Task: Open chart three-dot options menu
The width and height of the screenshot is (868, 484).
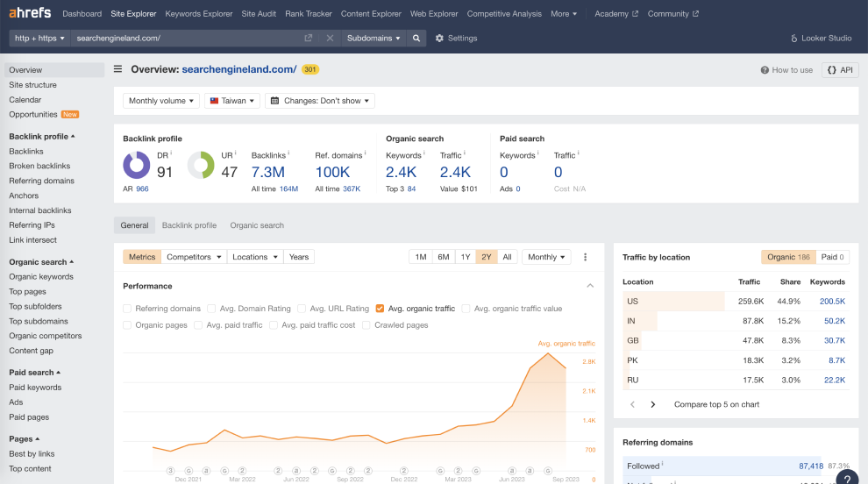Action: (585, 257)
